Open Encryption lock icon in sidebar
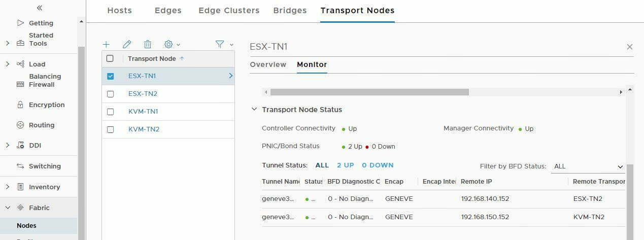The height and width of the screenshot is (240, 644). 20,105
